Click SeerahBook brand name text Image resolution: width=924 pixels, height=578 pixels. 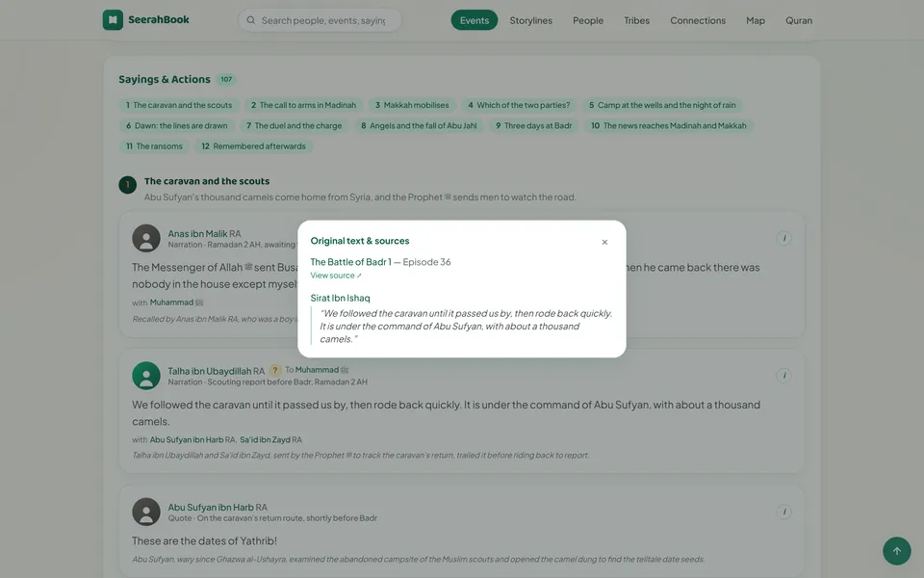tap(159, 19)
